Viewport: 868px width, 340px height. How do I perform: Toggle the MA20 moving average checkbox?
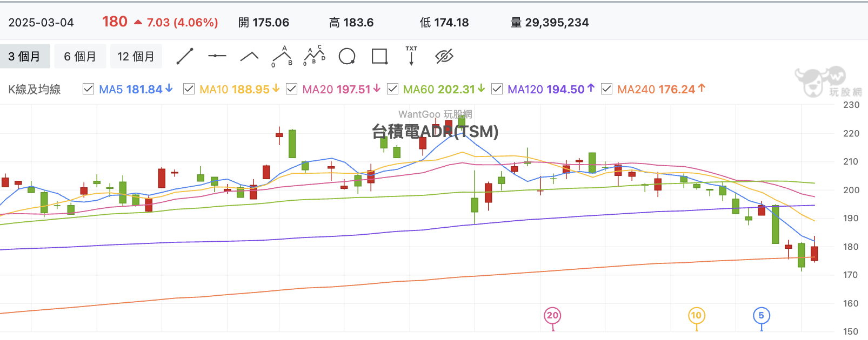click(x=291, y=89)
